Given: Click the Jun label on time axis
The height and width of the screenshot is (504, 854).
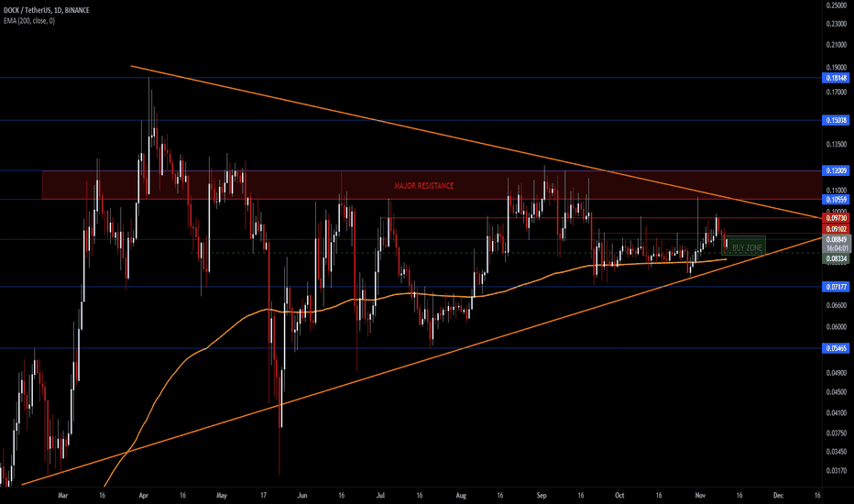Looking at the screenshot, I should click(302, 495).
